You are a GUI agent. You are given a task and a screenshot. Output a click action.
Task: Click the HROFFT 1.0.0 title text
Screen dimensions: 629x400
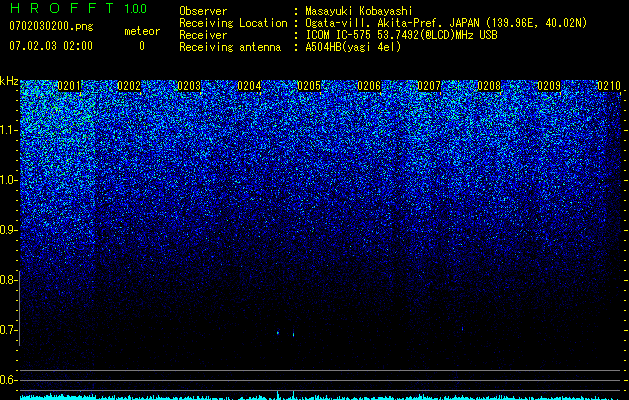point(78,8)
